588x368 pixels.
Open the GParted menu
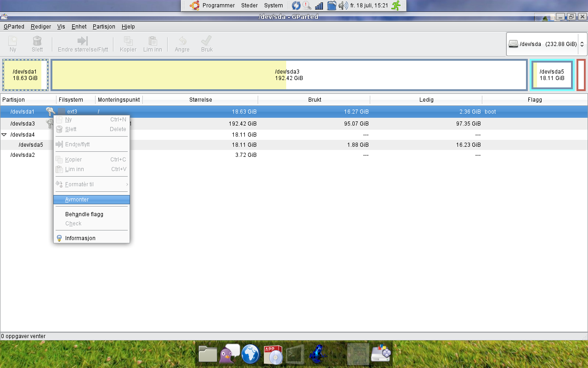tap(14, 27)
